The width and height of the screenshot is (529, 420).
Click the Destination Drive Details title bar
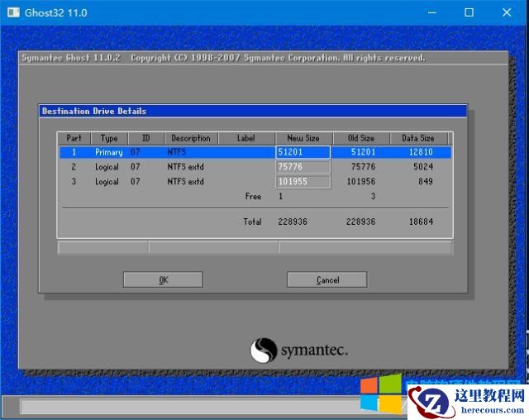coord(253,111)
